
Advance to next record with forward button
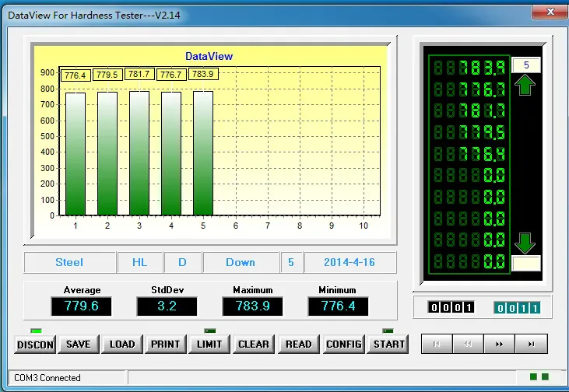(500, 344)
